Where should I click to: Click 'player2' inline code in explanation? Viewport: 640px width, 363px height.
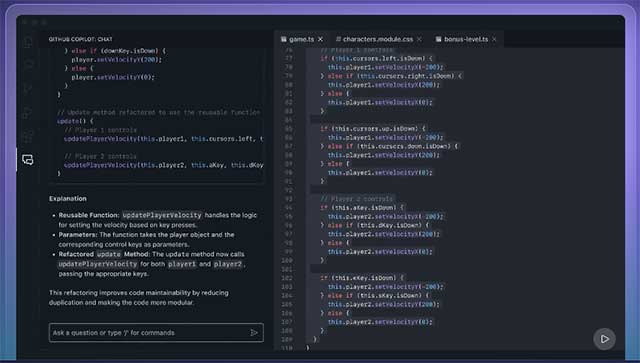coord(228,264)
